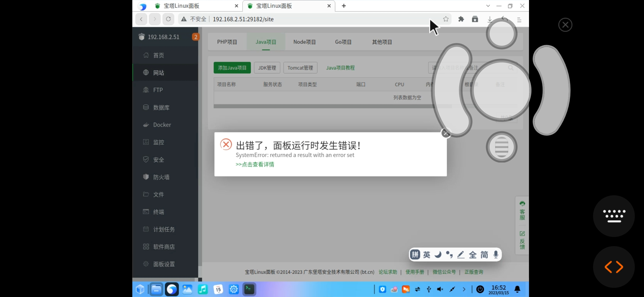Image resolution: width=644 pixels, height=297 pixels.
Task: Open taskbar calendar icon
Action: (x=218, y=289)
